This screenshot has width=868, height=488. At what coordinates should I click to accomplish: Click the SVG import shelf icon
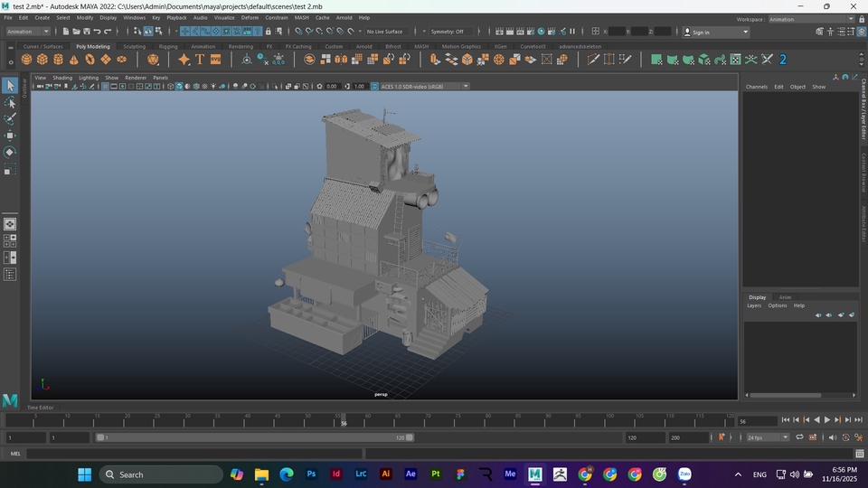tap(215, 60)
